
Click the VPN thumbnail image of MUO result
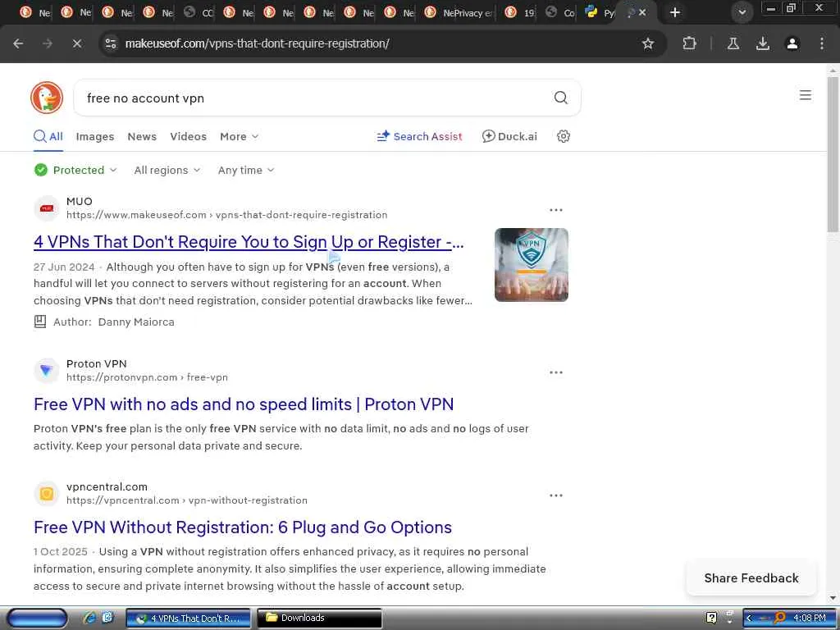[531, 265]
